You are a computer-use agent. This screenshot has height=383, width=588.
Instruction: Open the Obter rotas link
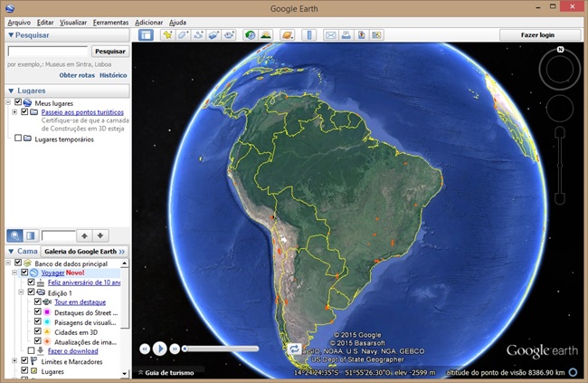coord(77,75)
